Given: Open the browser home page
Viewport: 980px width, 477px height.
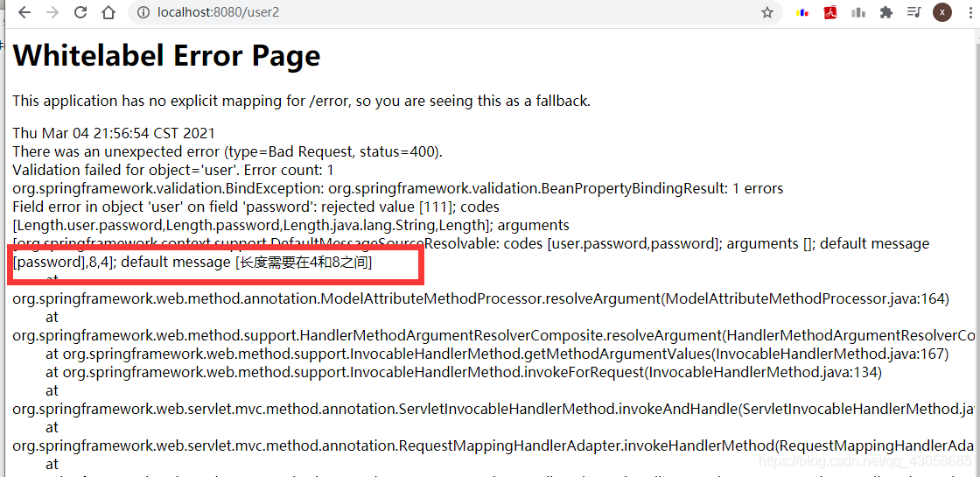Looking at the screenshot, I should point(108,12).
